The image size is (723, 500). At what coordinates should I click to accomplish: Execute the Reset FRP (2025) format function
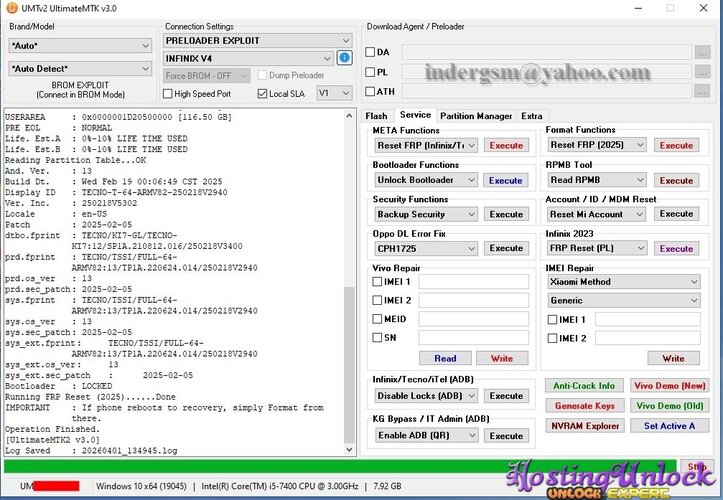point(676,146)
